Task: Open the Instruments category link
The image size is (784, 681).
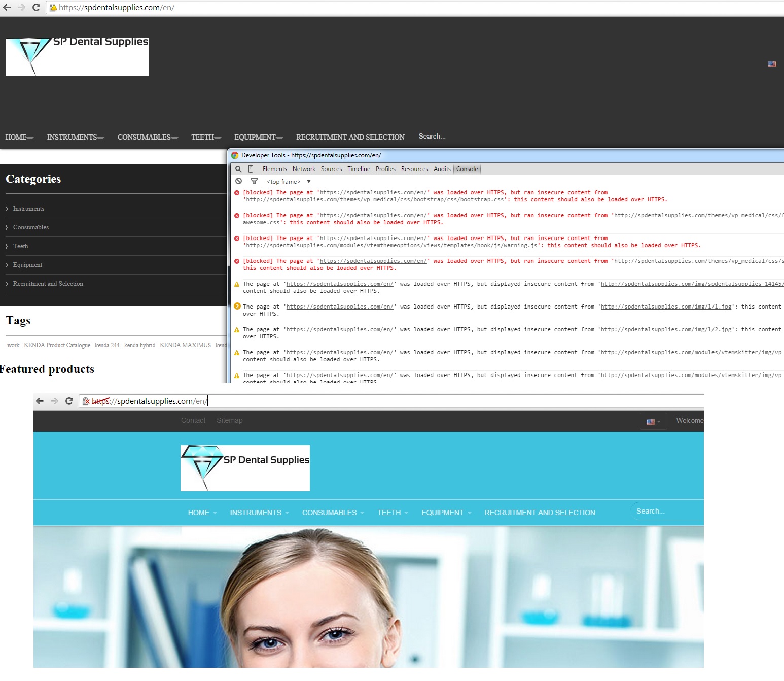Action: click(x=28, y=209)
